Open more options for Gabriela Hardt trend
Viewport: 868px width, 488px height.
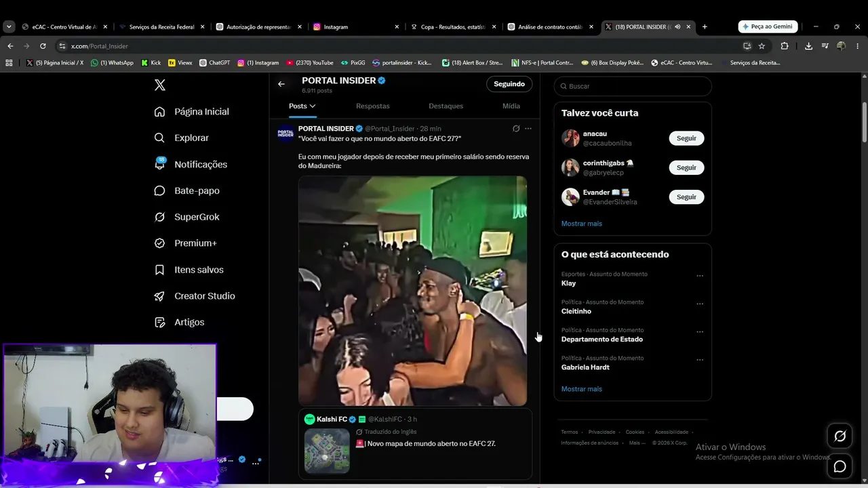coord(700,360)
